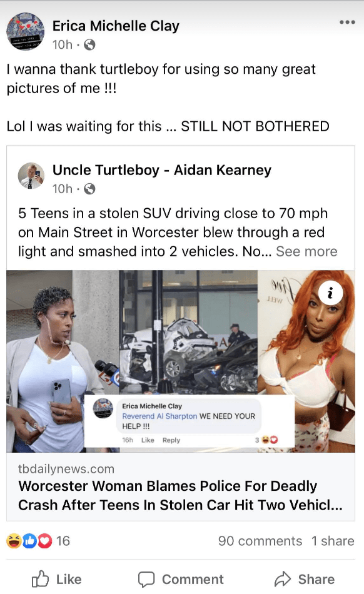Open the three-dot post options menu
This screenshot has width=364, height=594.
click(x=347, y=22)
